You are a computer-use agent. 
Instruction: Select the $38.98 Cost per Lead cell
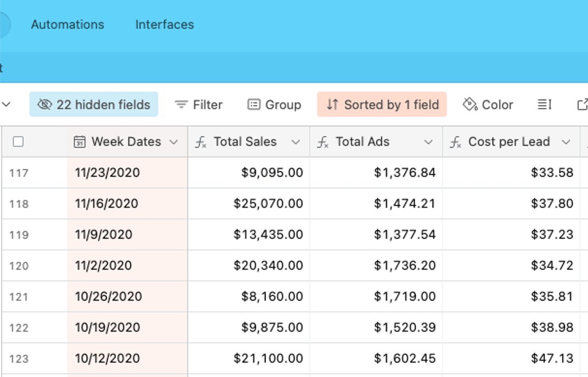(x=511, y=327)
